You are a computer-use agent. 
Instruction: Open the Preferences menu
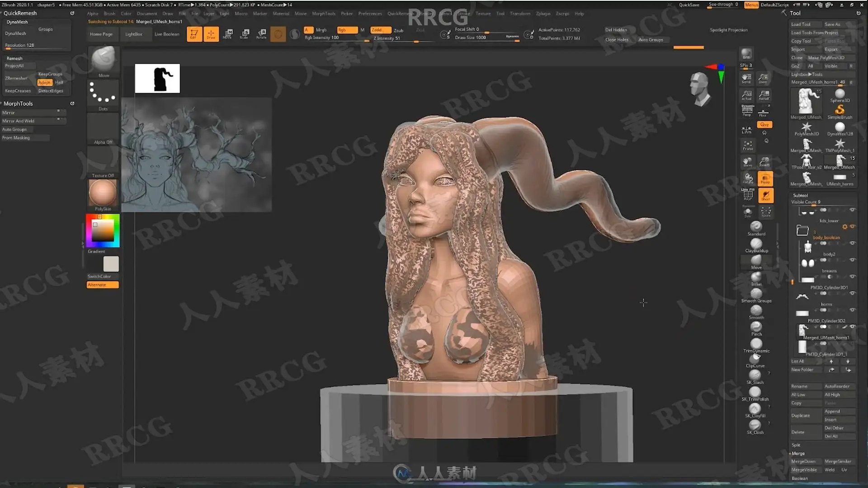(x=370, y=14)
